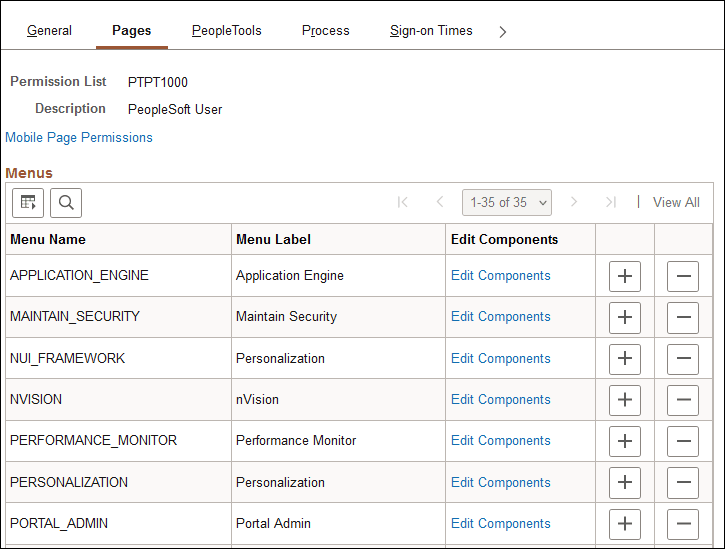Edit Components for Application Engine
Viewport: 725px width, 549px height.
click(500, 276)
